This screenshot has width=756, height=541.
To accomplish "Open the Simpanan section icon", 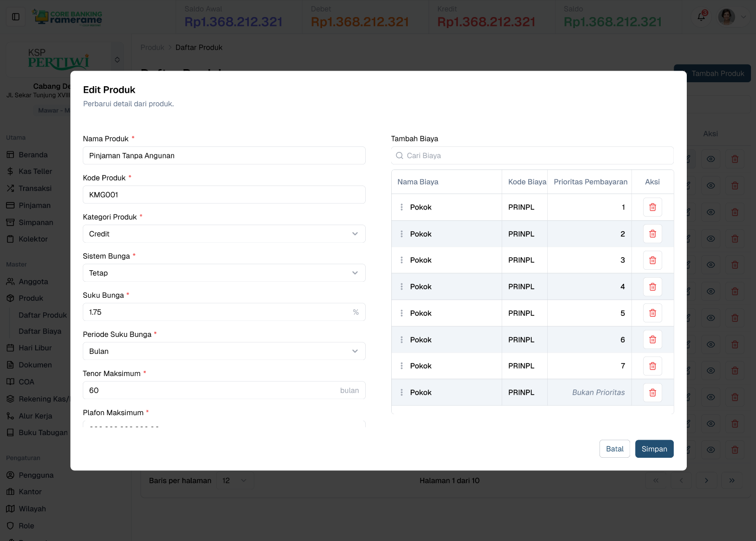I will pos(10,222).
